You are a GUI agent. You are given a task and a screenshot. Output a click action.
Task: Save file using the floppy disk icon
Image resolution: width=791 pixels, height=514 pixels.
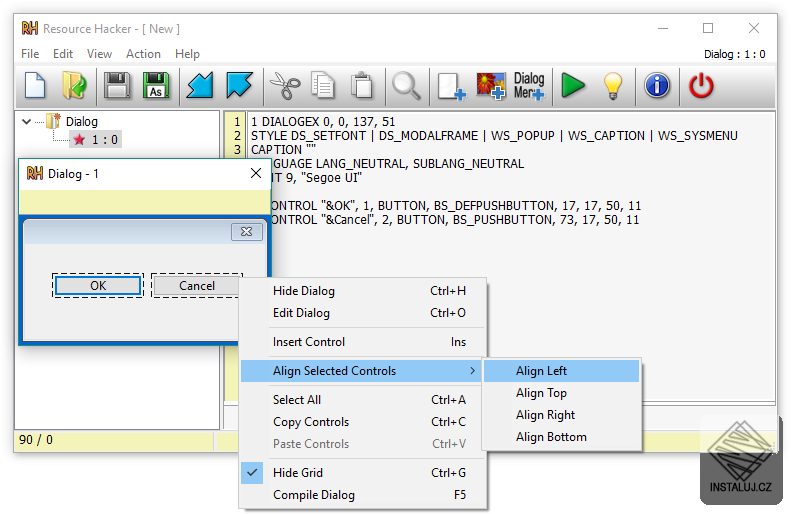pos(117,85)
